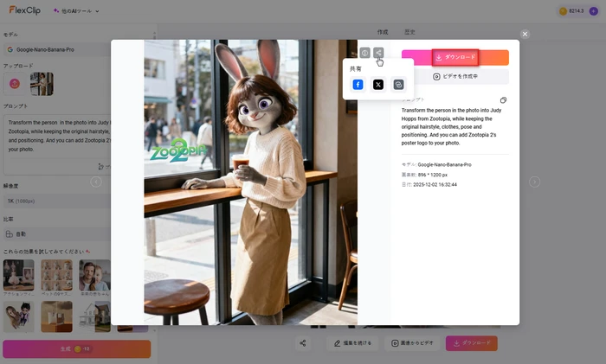Switch to the 作成 tab
The image size is (606, 364).
coord(383,32)
